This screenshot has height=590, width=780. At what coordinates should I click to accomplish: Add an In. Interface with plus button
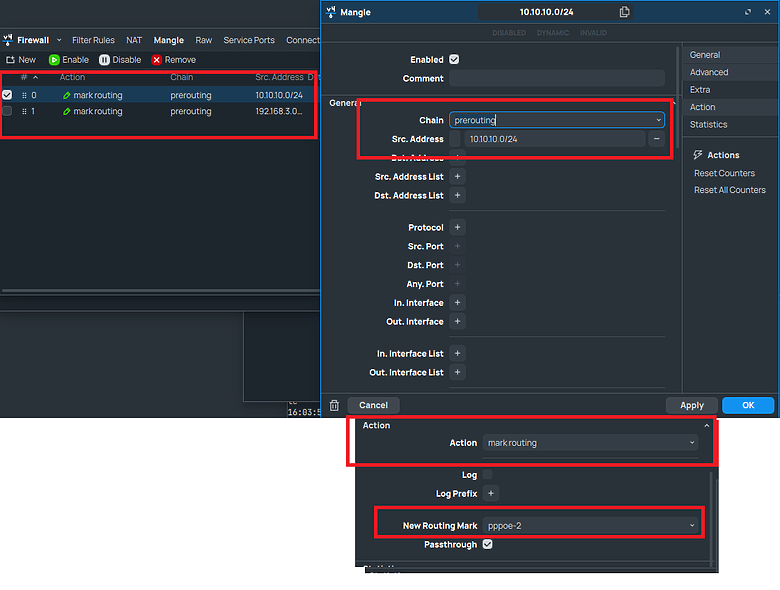(458, 302)
